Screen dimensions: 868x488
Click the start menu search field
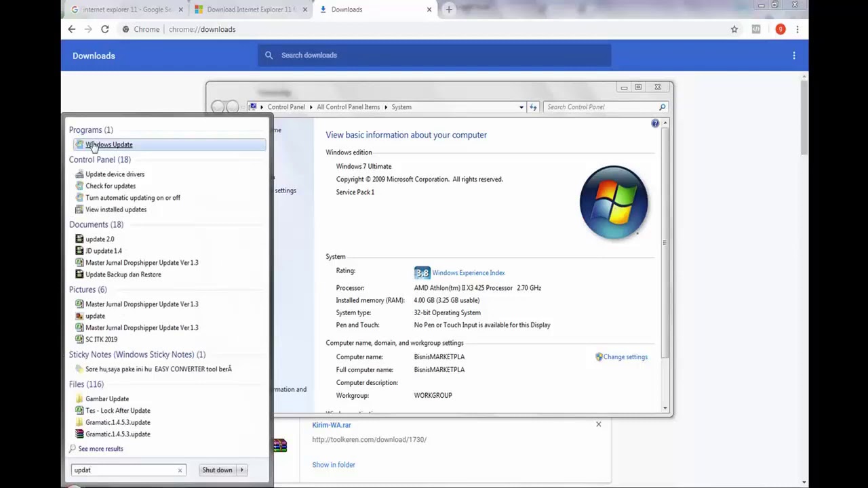[123, 470]
